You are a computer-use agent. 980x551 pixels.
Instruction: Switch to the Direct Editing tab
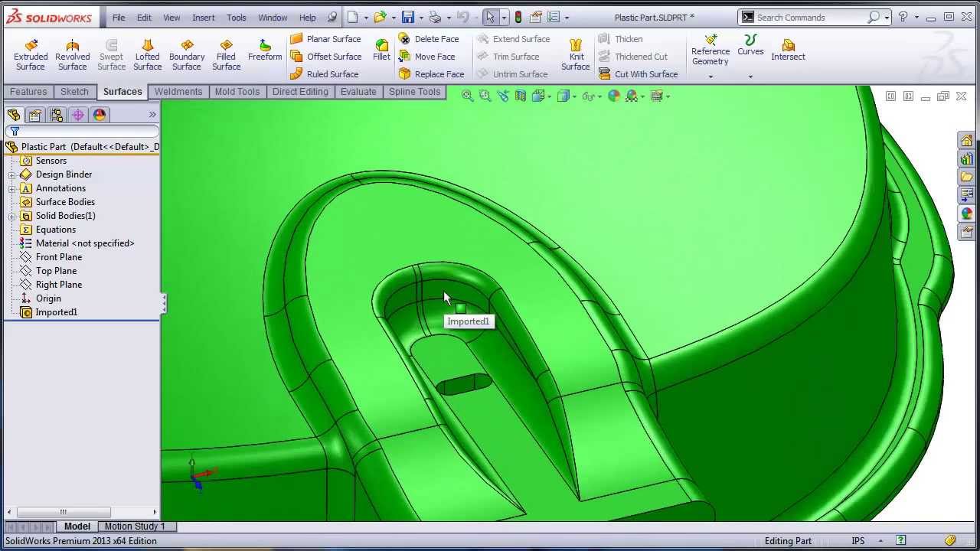[300, 92]
